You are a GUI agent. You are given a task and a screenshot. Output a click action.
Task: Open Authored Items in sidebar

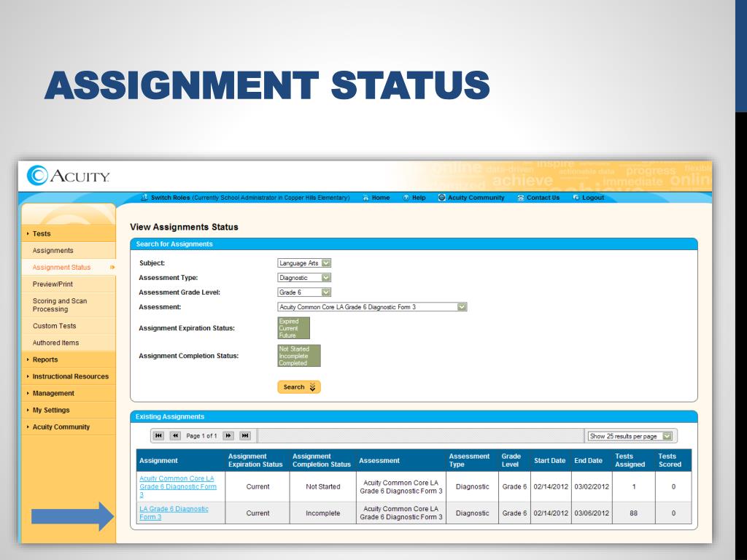click(55, 343)
